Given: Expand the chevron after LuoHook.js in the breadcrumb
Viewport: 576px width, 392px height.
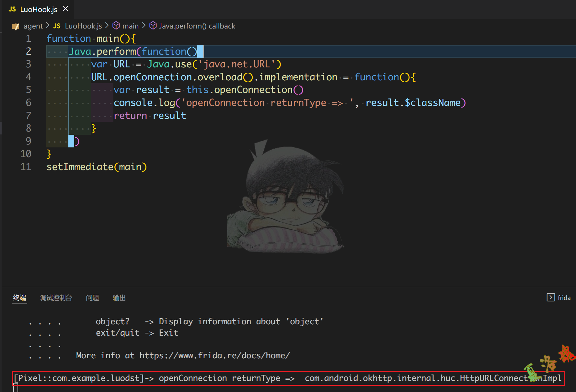Looking at the screenshot, I should [107, 26].
